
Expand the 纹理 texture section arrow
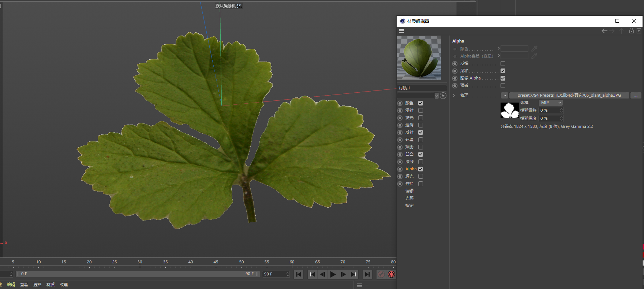coord(454,95)
